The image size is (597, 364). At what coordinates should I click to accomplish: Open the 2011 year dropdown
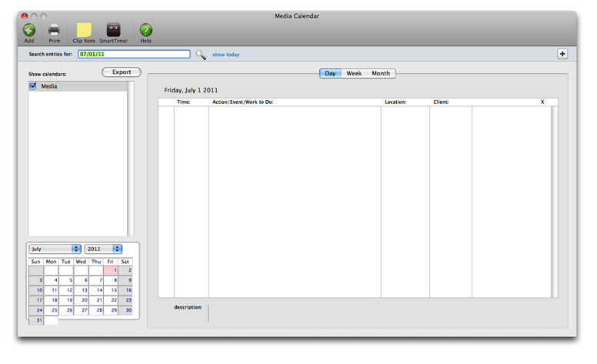[x=103, y=249]
